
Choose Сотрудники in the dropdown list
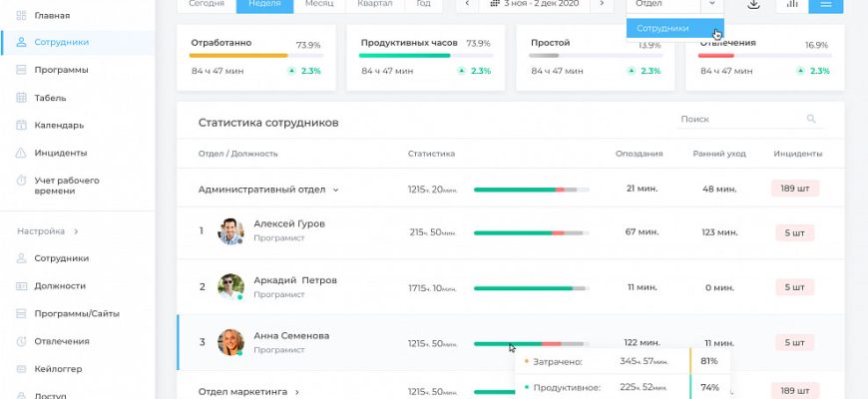[x=662, y=28]
